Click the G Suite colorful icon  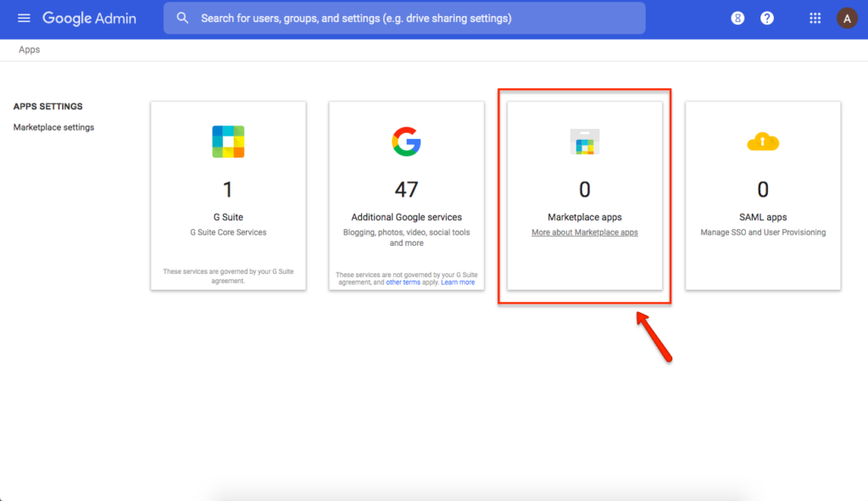[x=228, y=142]
